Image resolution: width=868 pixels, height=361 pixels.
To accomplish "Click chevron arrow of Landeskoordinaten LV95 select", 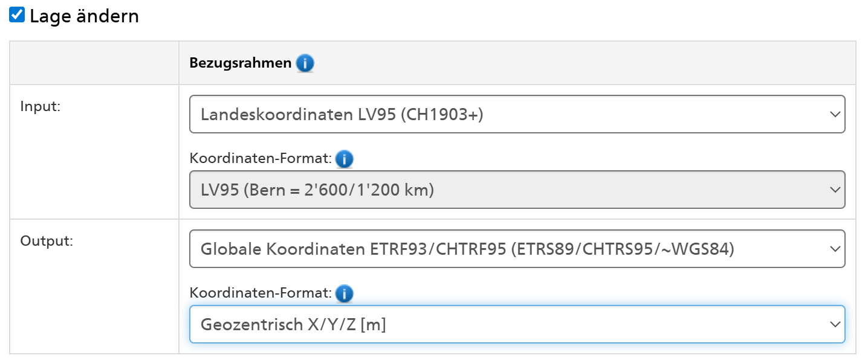I will pos(835,114).
